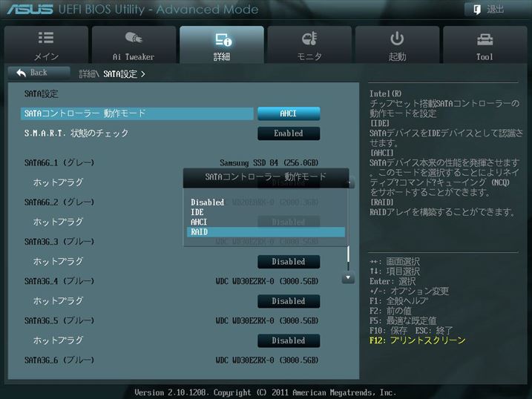Click SATA3G_5 WDC WD30EZRX drive value

coord(267,320)
